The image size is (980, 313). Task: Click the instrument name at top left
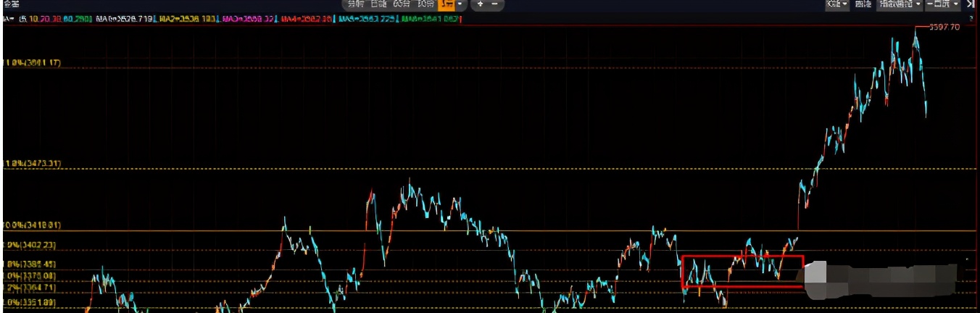pos(10,5)
